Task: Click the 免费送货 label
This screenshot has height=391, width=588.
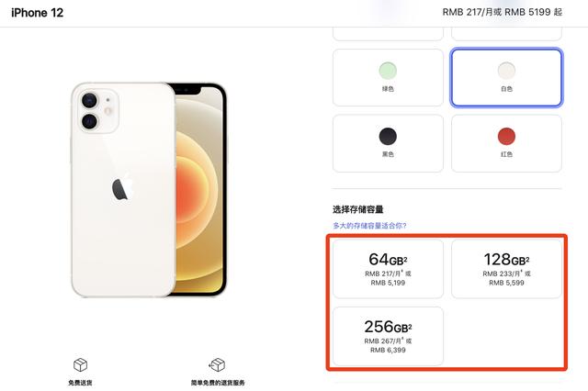Action: pos(80,383)
